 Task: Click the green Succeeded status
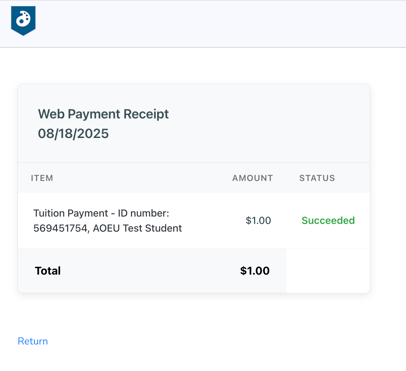point(328,220)
